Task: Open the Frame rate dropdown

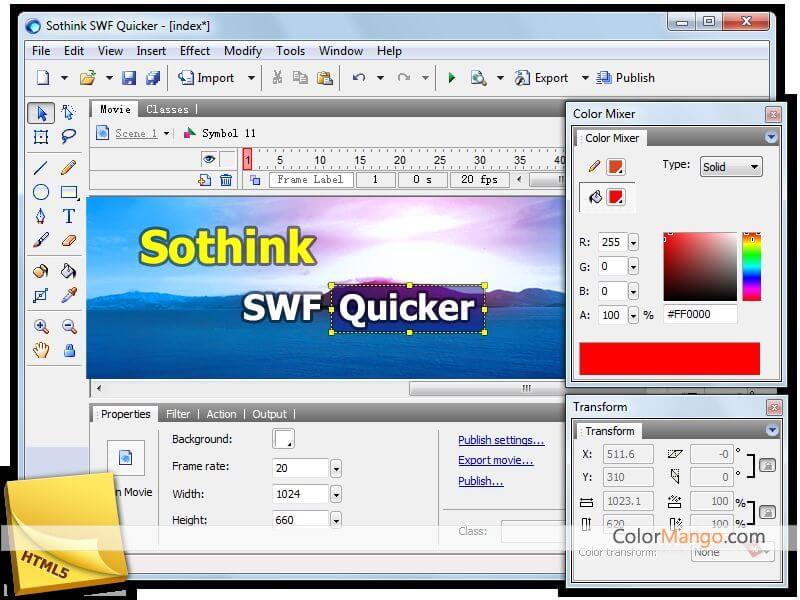Action: click(336, 468)
